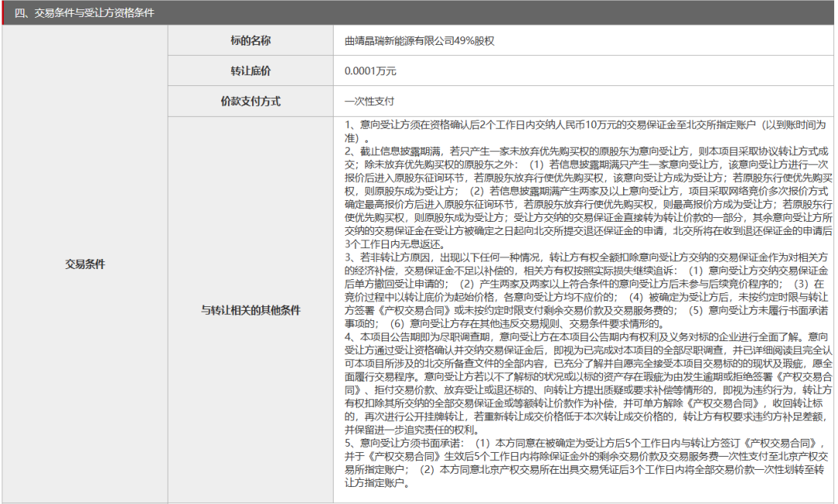Image resolution: width=838 pixels, height=504 pixels.
Task: Select the 与转让相关的其他条件 label
Action: tap(250, 310)
